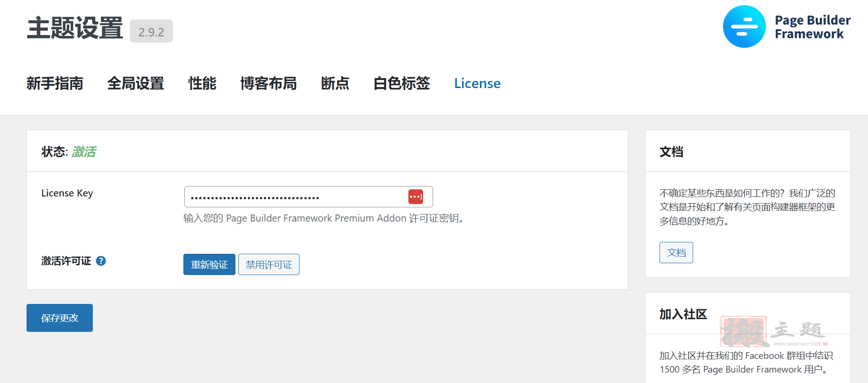
Task: Click the 激活许可证 label
Action: coord(66,261)
